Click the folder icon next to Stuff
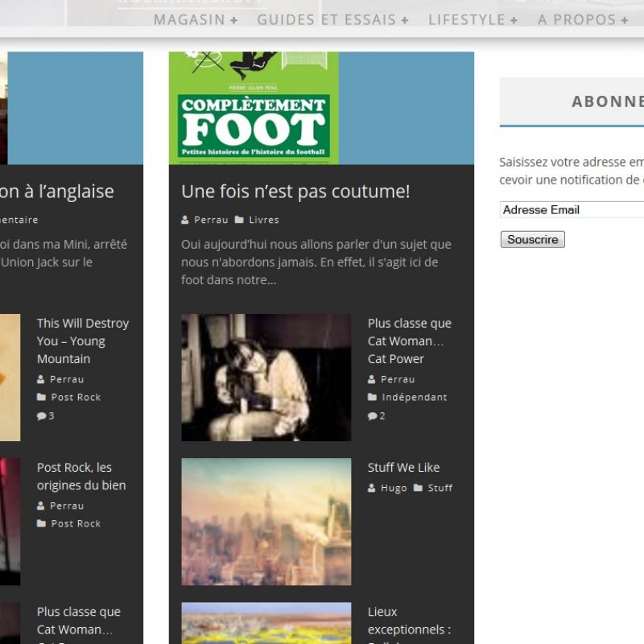The height and width of the screenshot is (644, 644). tap(418, 488)
